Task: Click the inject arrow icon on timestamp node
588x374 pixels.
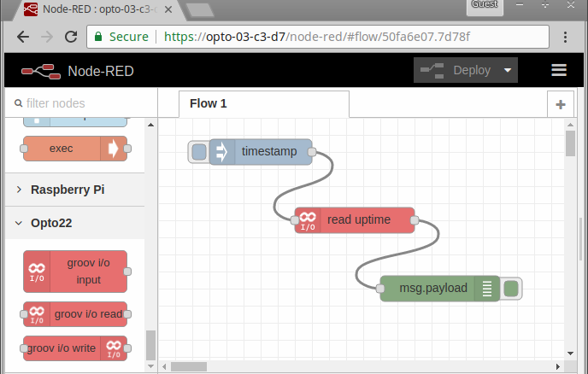Action: [x=221, y=152]
